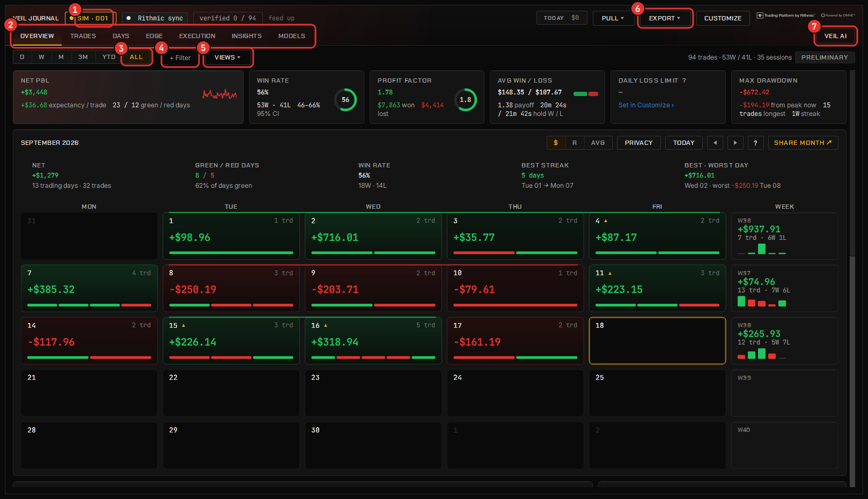868x499 pixels.
Task: Open the September 11 day cell +$223.15
Action: tap(657, 288)
